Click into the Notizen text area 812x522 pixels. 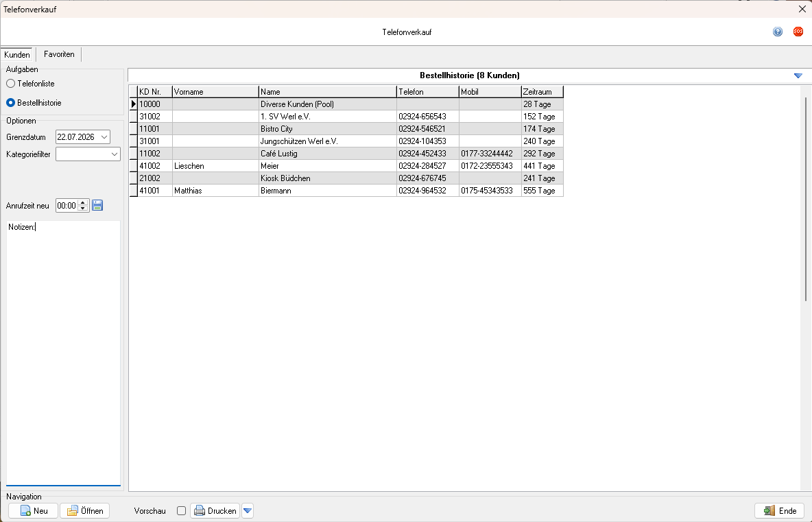[63, 353]
